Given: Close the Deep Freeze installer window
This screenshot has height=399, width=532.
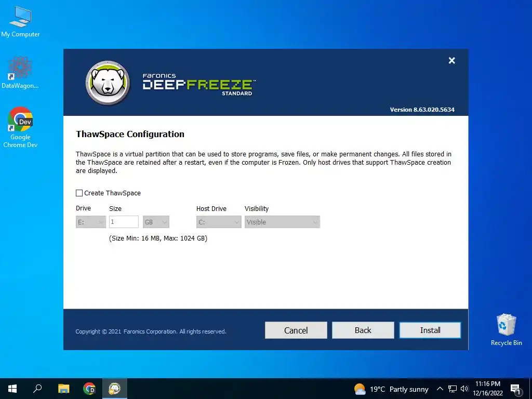Looking at the screenshot, I should click(x=451, y=60).
